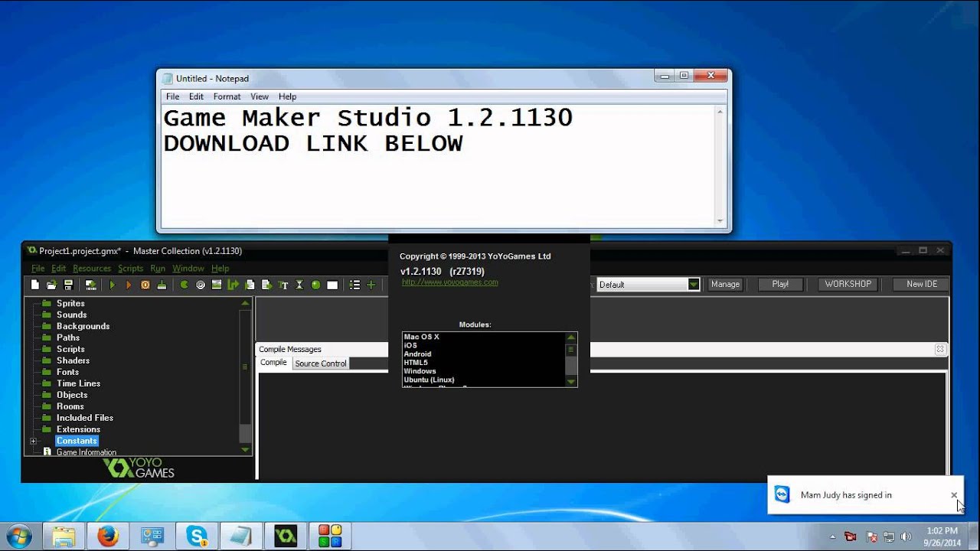Open Skype from the taskbar
980x551 pixels.
pos(198,536)
